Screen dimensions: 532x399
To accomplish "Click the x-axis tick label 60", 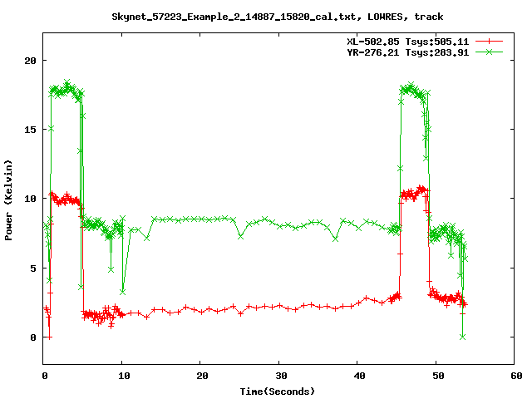I will coord(516,376).
